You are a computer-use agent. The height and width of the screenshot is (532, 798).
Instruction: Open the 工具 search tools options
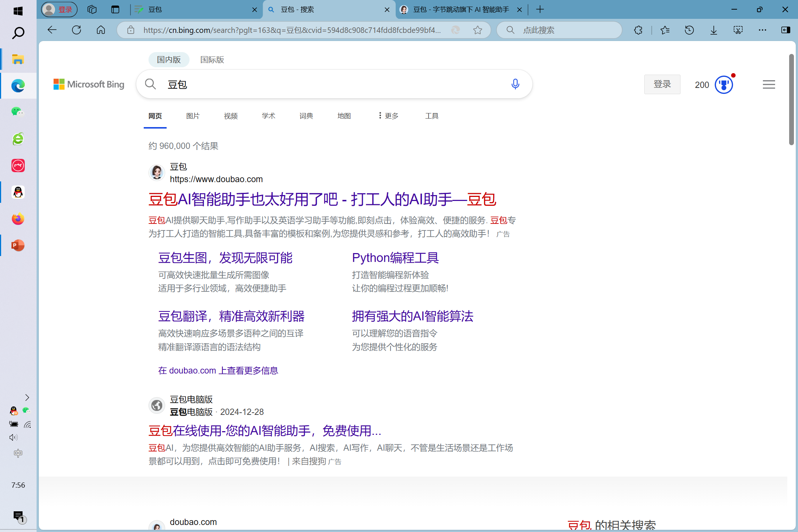pyautogui.click(x=432, y=116)
